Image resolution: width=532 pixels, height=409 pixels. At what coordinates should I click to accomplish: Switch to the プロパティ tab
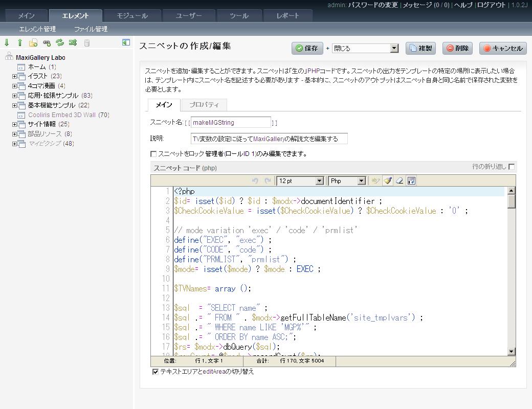(204, 105)
